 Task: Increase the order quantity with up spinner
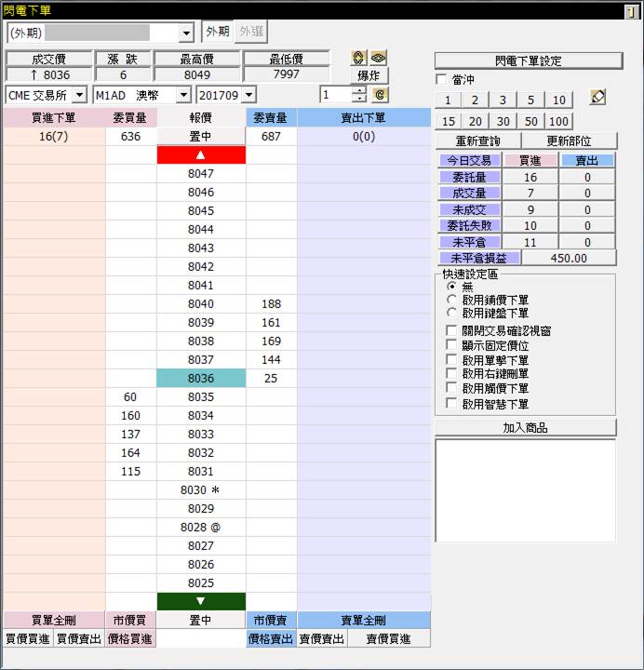(359, 90)
